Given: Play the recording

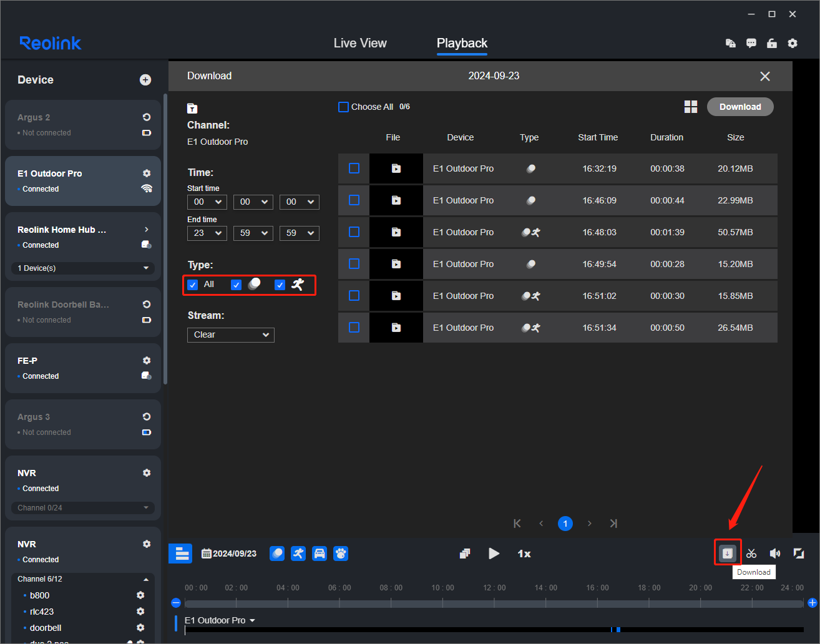Looking at the screenshot, I should 494,554.
